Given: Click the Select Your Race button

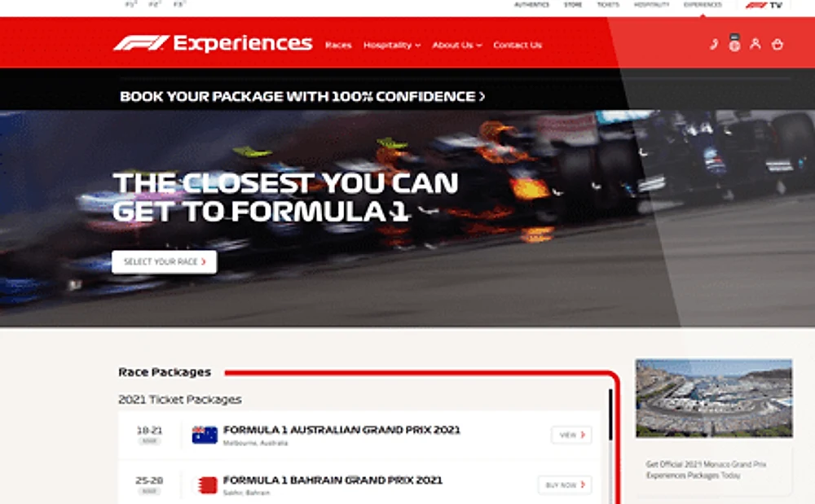Looking at the screenshot, I should coord(165,261).
